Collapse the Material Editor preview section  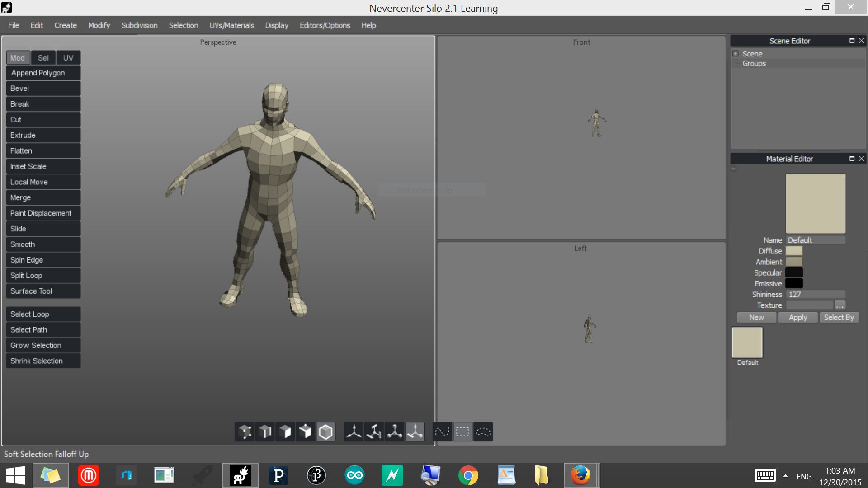click(734, 169)
